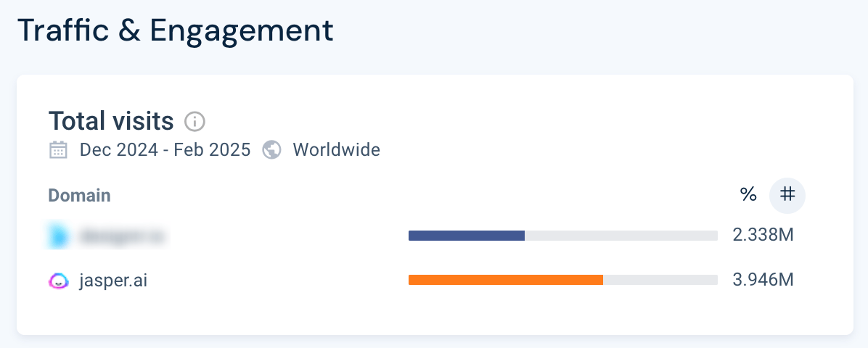Click the jasper.ai domain name
This screenshot has height=348, width=868.
(x=113, y=281)
